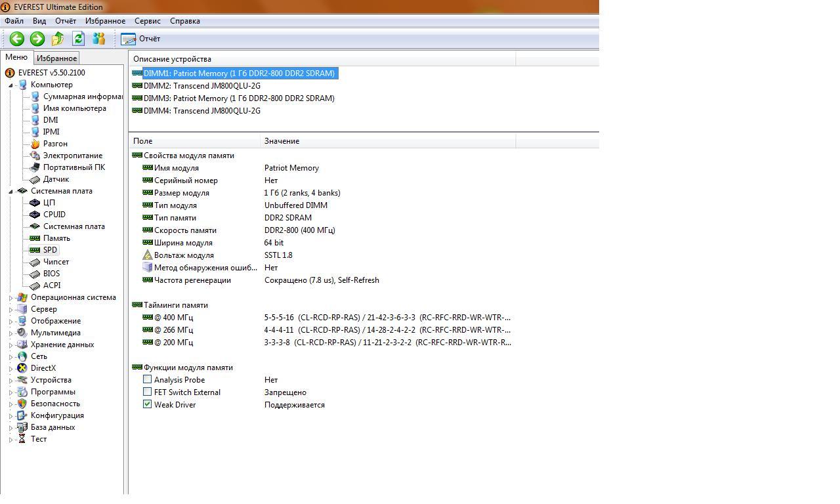Select the DirectX icon in the tree
Screen dimensions: 840x504
22,368
